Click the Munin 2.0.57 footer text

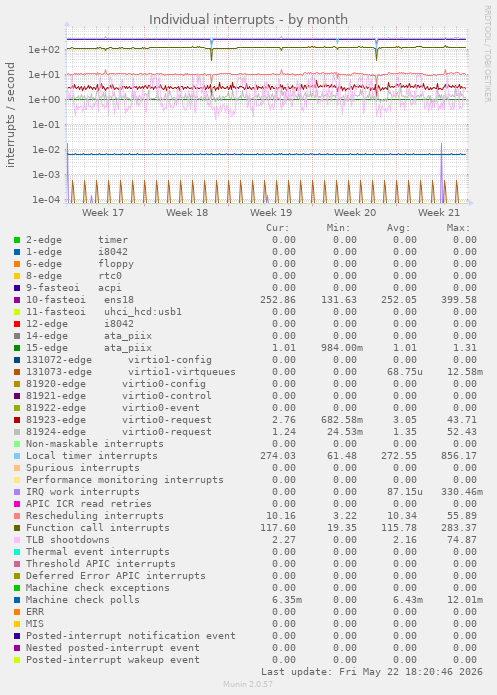pos(248,684)
